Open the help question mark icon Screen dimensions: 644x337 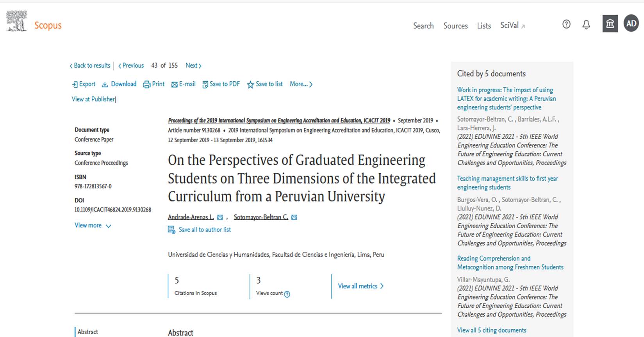tap(566, 24)
